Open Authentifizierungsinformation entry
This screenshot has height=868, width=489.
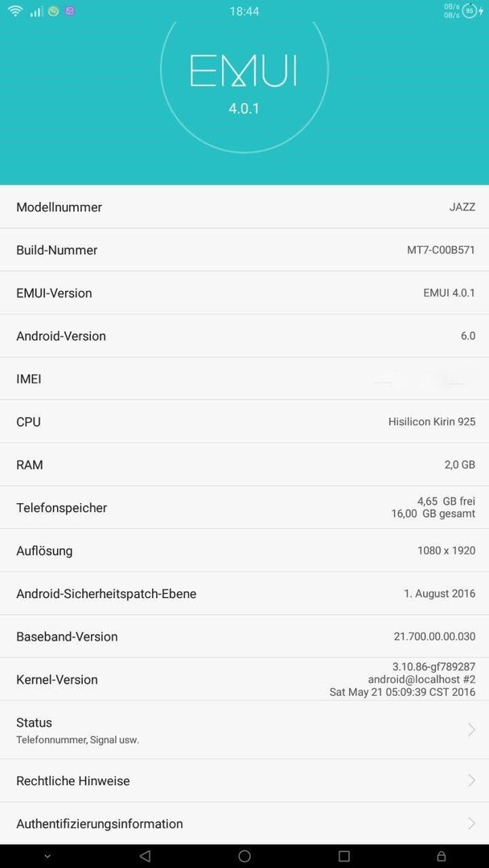pos(244,823)
